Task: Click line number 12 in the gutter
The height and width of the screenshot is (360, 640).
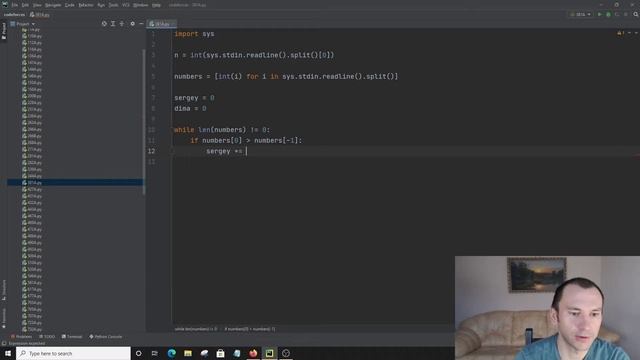Action: (151, 151)
